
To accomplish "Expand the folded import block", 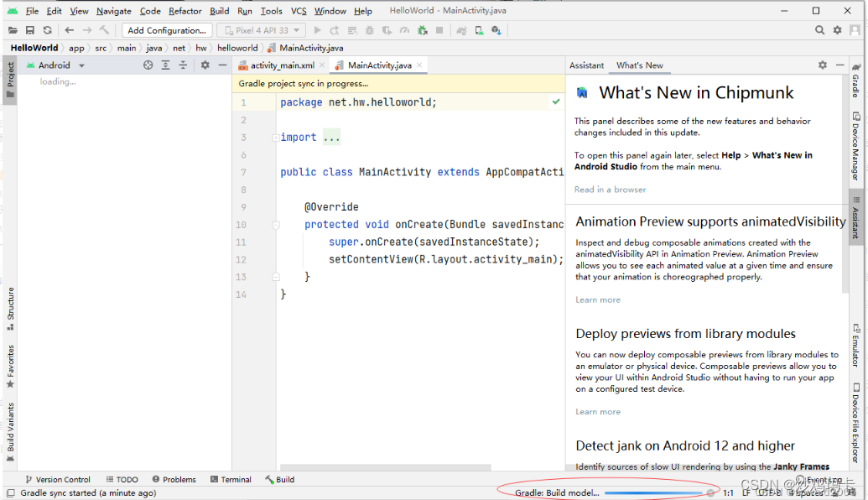I will point(276,138).
